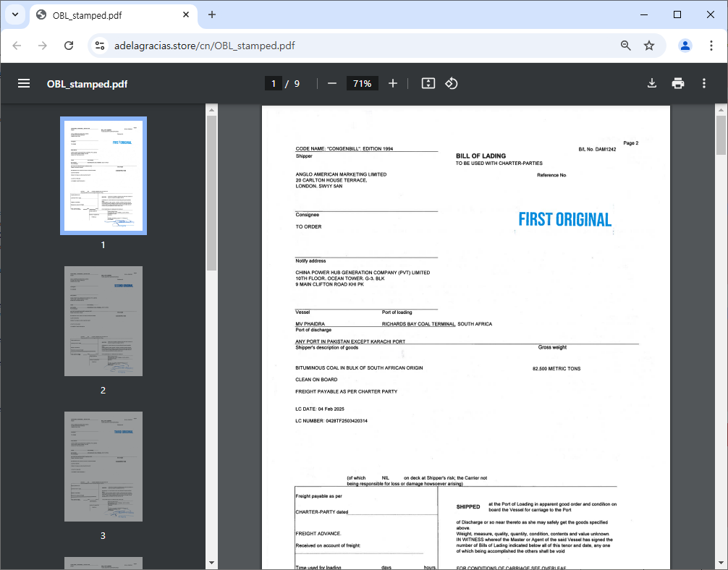Open the Chrome three-dot menu

(711, 46)
